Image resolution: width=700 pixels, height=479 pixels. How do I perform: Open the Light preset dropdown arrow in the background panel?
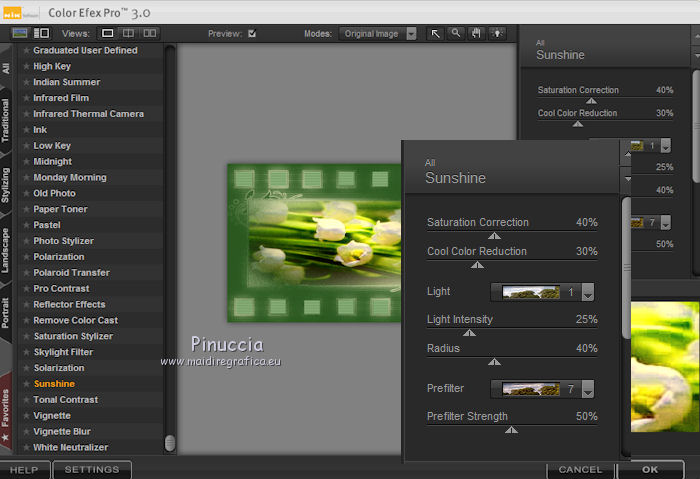click(666, 146)
